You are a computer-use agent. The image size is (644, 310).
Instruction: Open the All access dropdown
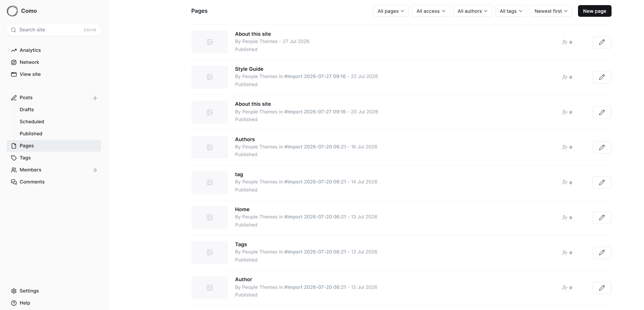coord(431,11)
